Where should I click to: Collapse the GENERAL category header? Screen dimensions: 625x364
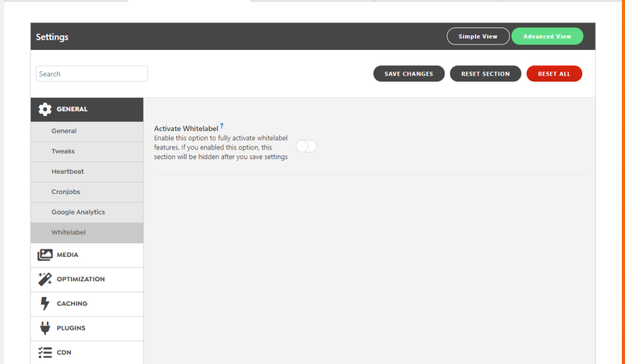point(87,110)
